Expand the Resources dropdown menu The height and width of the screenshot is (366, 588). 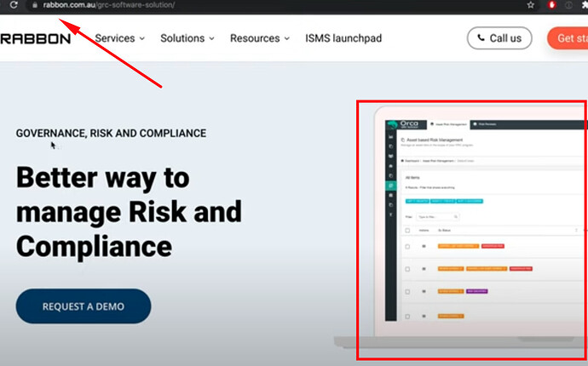pyautogui.click(x=260, y=38)
